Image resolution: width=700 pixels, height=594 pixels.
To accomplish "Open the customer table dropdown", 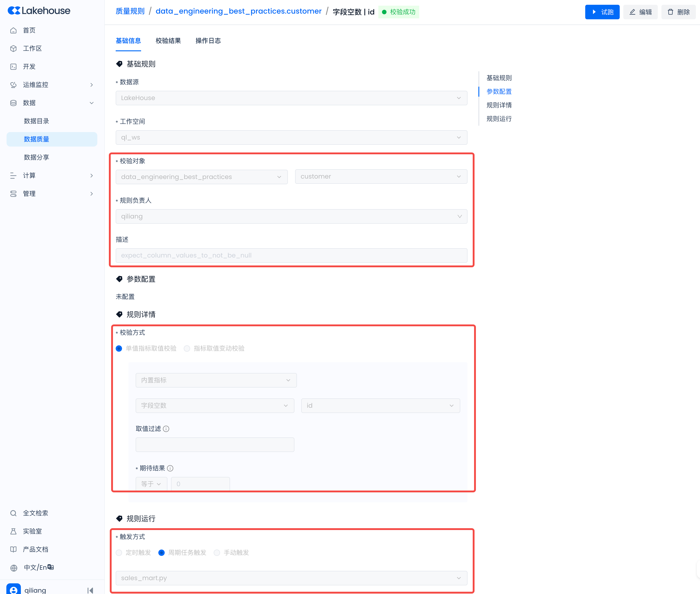I will click(381, 177).
